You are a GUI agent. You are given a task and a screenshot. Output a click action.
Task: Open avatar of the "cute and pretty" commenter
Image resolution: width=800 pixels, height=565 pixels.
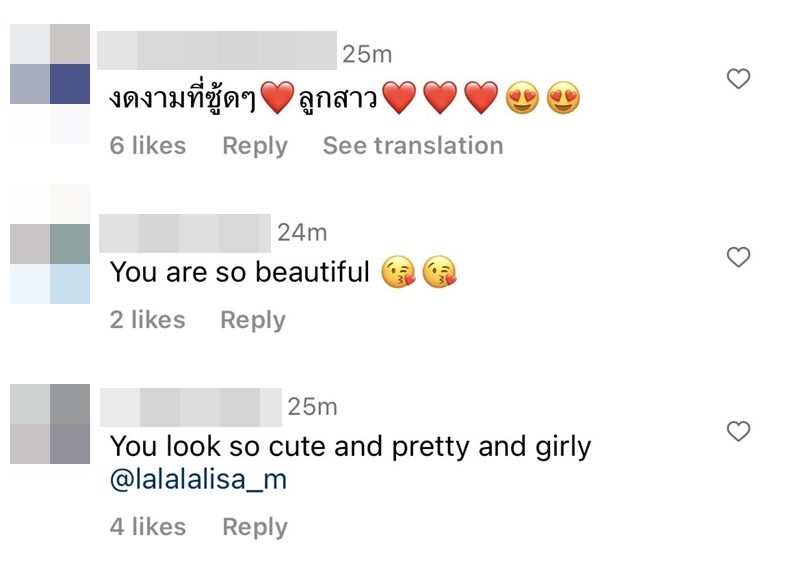pyautogui.click(x=50, y=424)
